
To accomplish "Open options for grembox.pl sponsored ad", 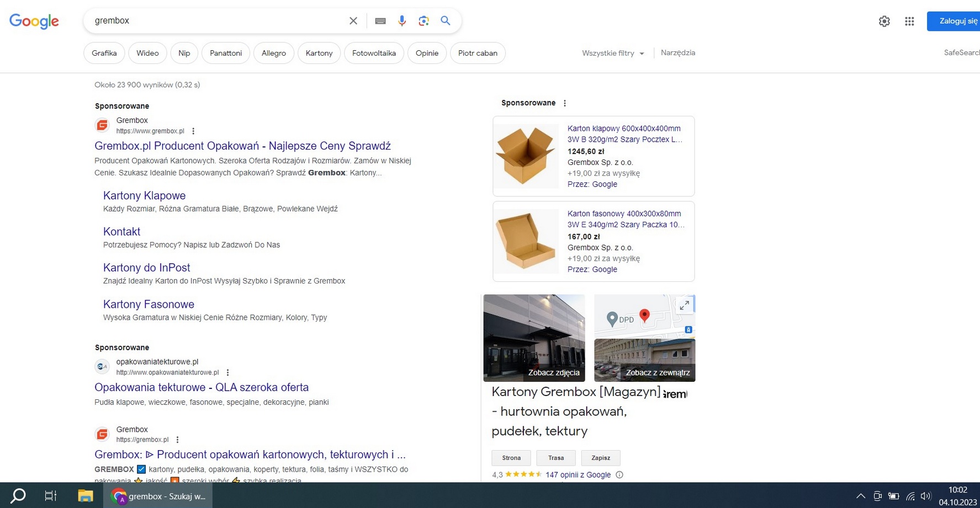I will 193,131.
